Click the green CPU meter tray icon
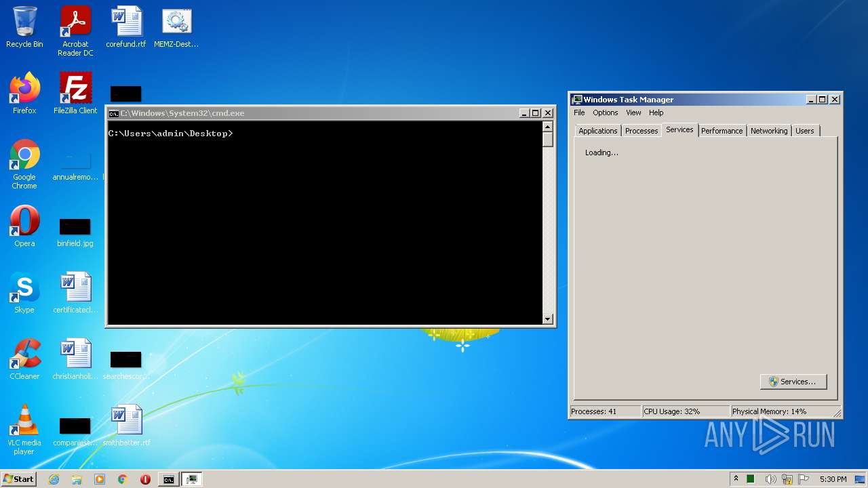 752,479
